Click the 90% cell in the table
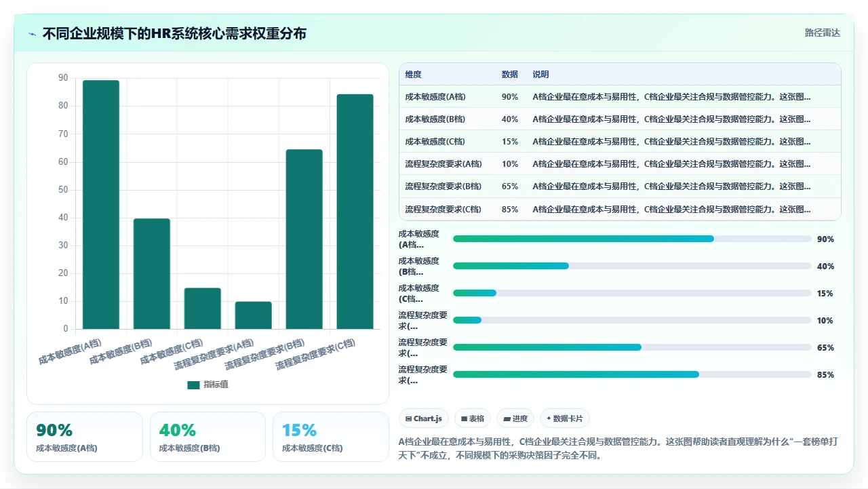Screen dimensions: 868x489 point(510,97)
